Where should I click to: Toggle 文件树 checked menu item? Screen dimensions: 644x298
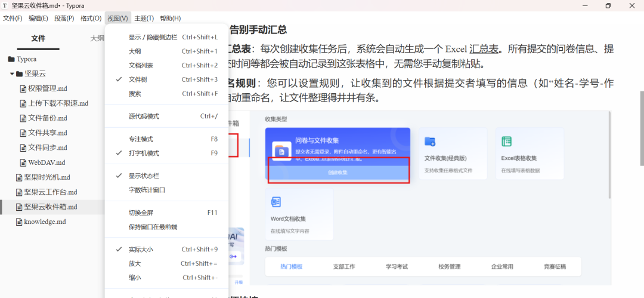tap(167, 79)
